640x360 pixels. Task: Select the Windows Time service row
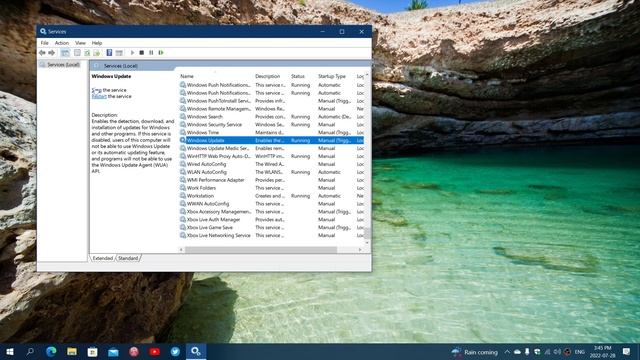(x=271, y=133)
